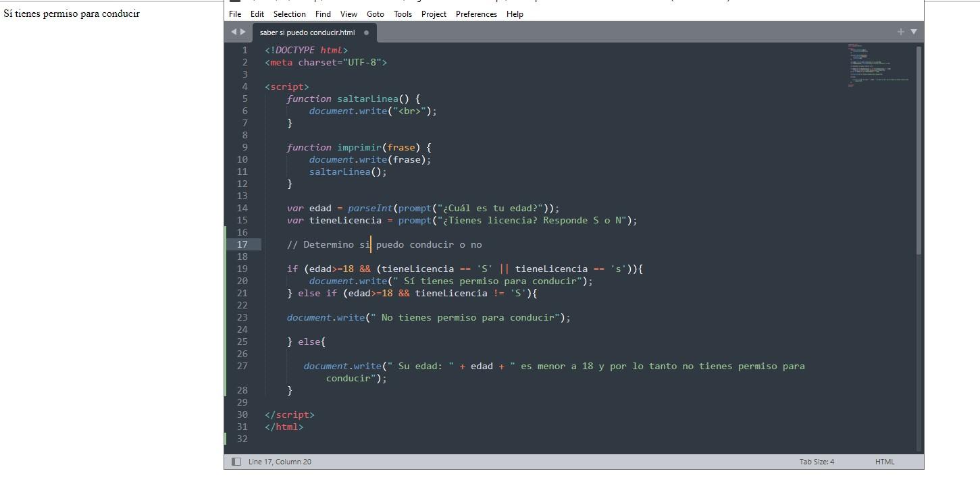Viewport: 980px width, 488px height.
Task: Add a new tab with the plus icon
Action: [900, 32]
